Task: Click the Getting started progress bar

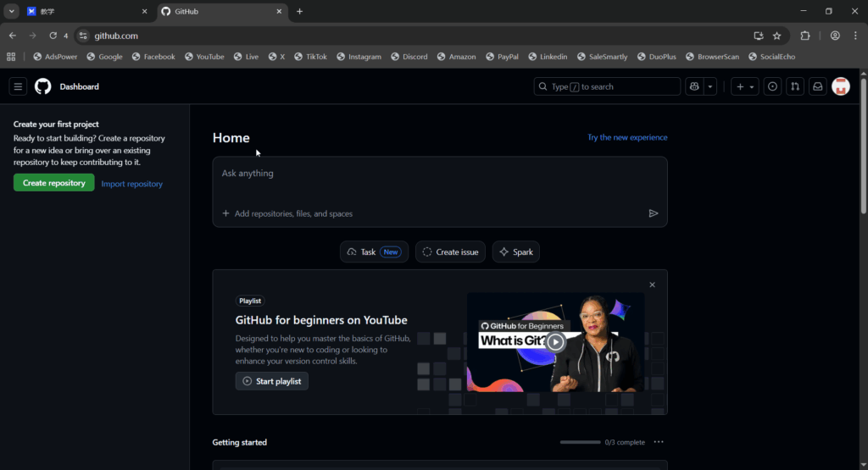Action: pos(580,442)
